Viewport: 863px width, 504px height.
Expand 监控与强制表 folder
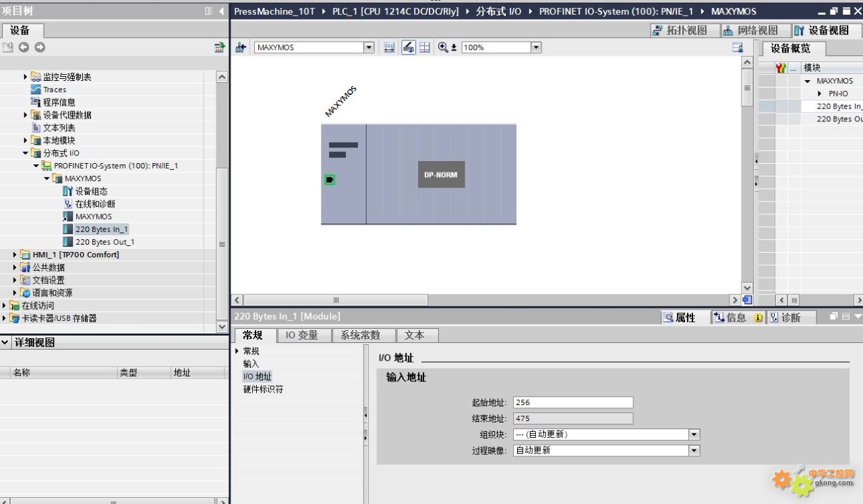26,77
